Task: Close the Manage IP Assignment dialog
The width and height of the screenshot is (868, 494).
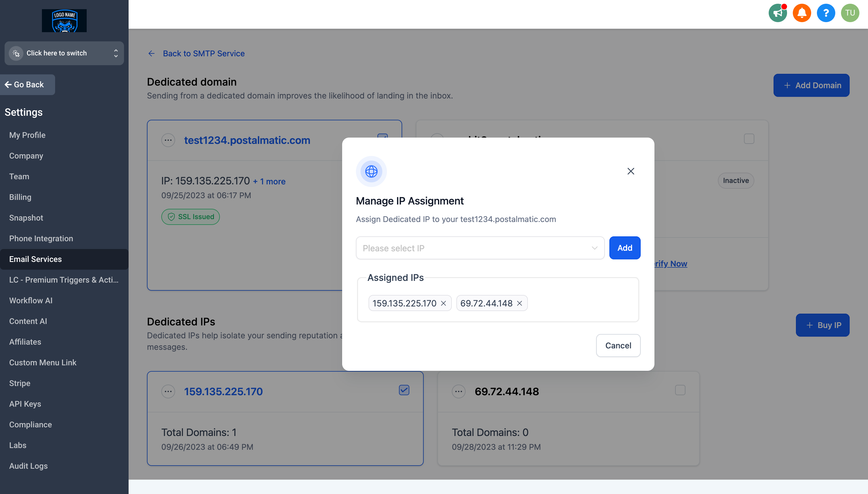Action: [x=631, y=171]
